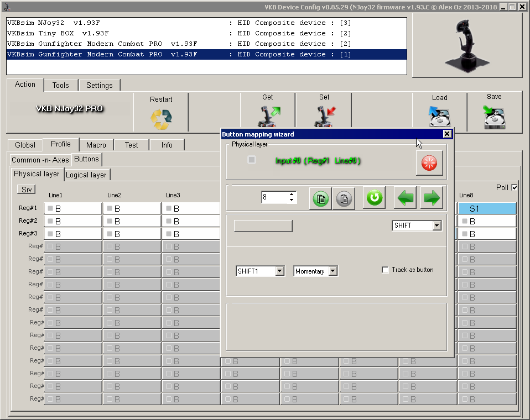This screenshot has height=420, width=530.
Task: Toggle the Poll checkbox
Action: point(514,187)
